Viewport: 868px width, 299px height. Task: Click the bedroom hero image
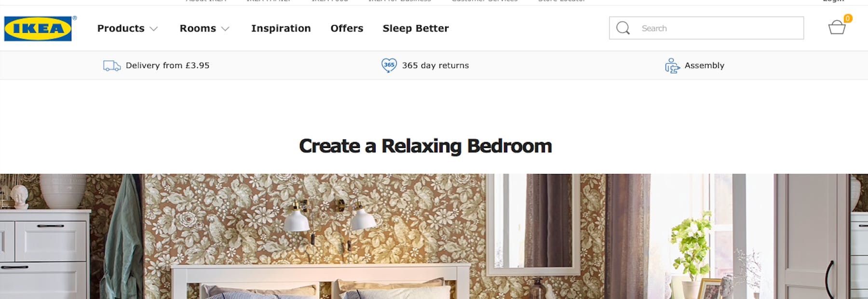point(434,236)
